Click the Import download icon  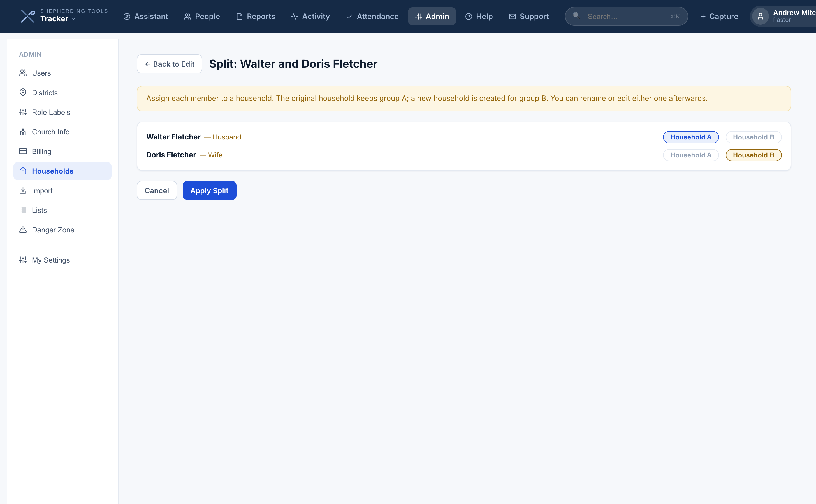tap(23, 191)
